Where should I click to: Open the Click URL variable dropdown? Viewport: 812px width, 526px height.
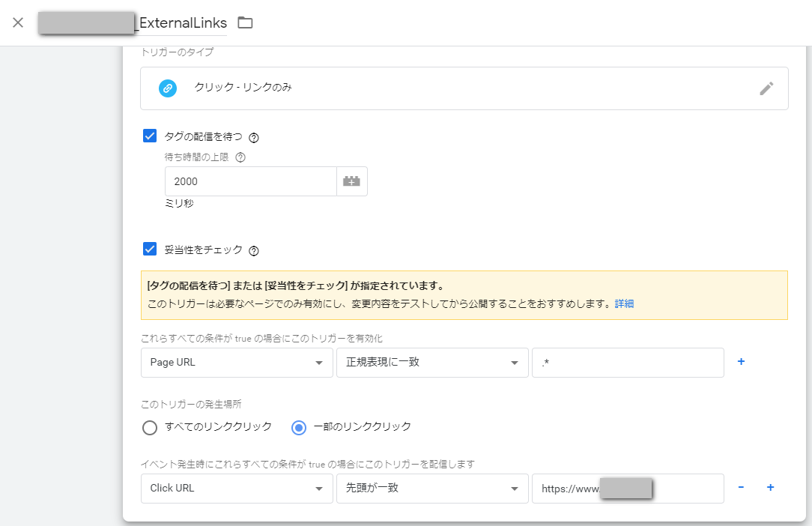[237, 489]
